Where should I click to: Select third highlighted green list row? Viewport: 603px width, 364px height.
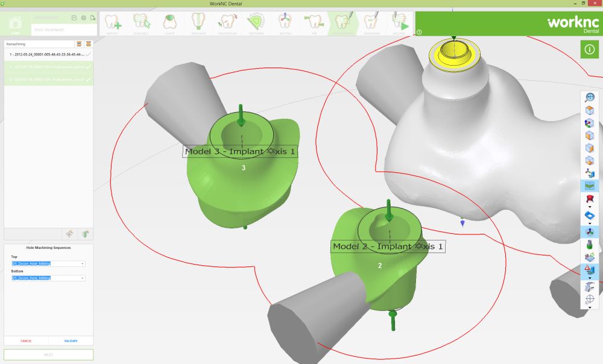(48, 80)
